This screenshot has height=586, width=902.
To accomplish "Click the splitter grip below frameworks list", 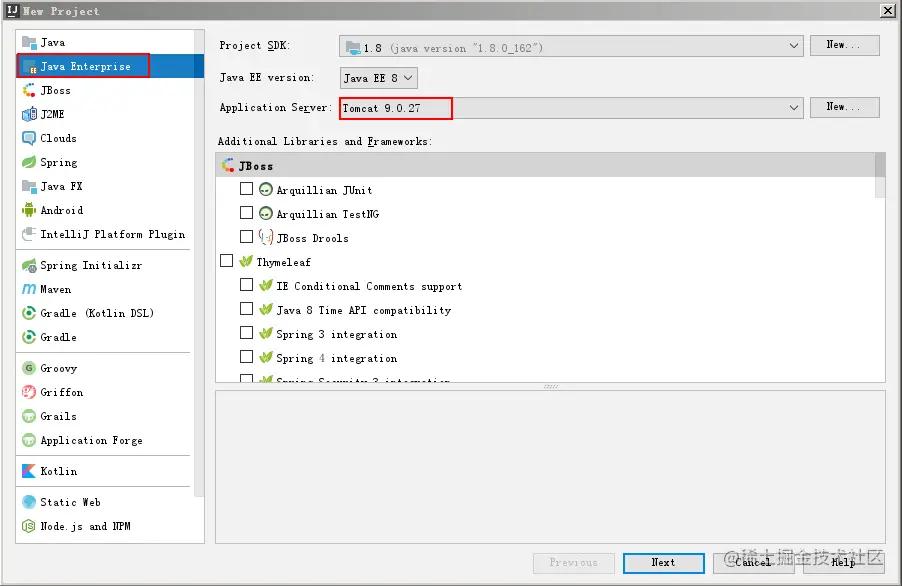I will point(550,386).
